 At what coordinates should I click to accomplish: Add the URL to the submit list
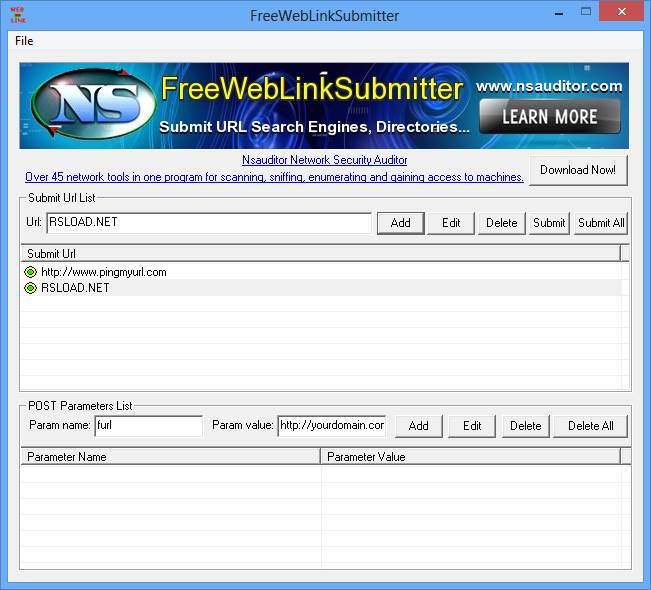coord(401,223)
